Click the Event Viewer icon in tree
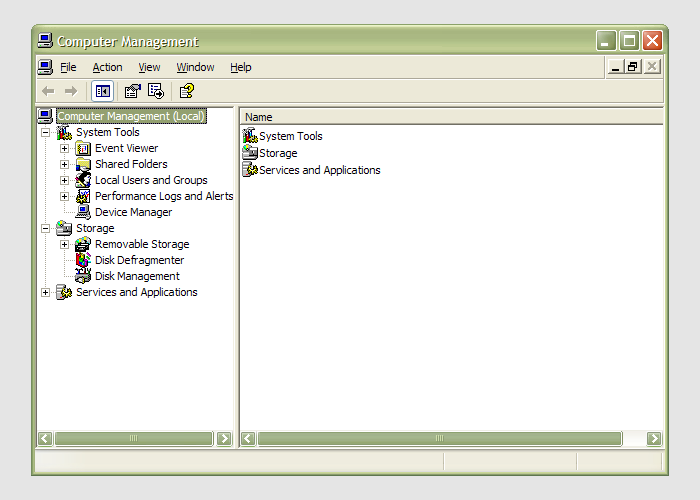Image resolution: width=700 pixels, height=500 pixels. click(x=83, y=148)
